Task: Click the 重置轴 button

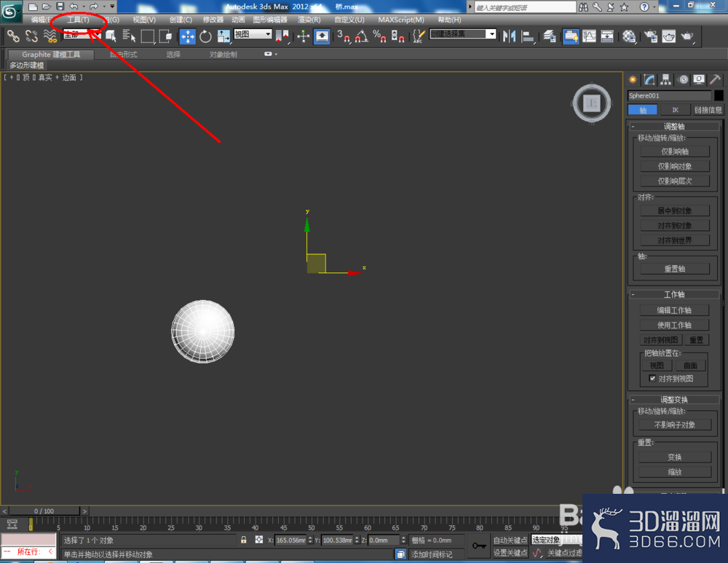Action: [675, 269]
